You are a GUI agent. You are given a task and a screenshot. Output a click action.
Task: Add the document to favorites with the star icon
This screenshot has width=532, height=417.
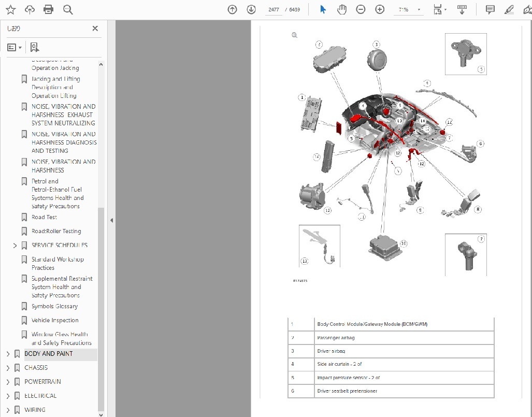(x=11, y=9)
